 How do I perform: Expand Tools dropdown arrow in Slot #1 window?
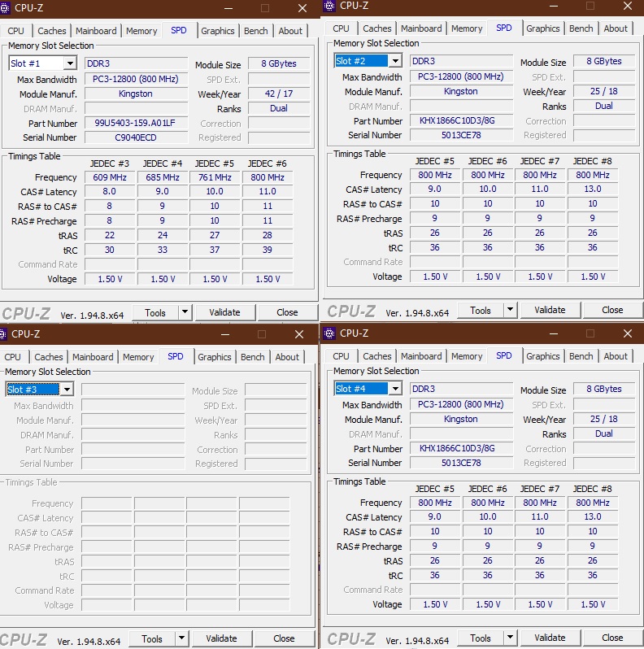click(x=185, y=312)
